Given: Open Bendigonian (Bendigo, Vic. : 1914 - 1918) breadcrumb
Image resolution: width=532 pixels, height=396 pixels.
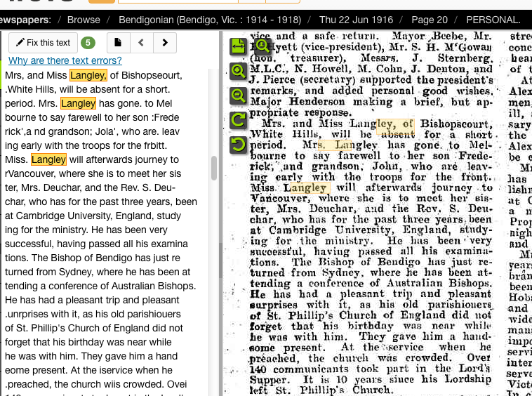Looking at the screenshot, I should tap(210, 20).
